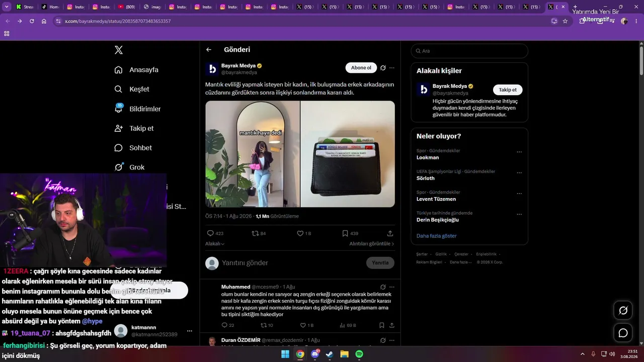Click Grok icon on Muhammed's reply
The height and width of the screenshot is (362, 644).
(x=383, y=287)
